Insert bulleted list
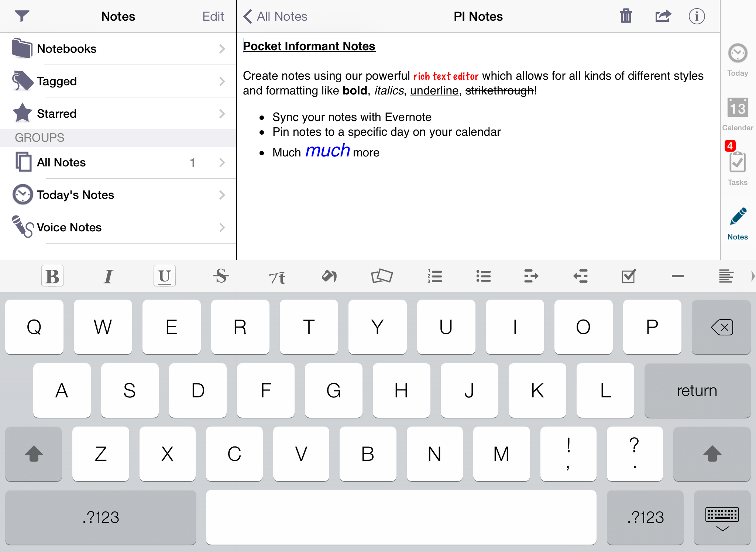This screenshot has height=552, width=756. pyautogui.click(x=483, y=276)
